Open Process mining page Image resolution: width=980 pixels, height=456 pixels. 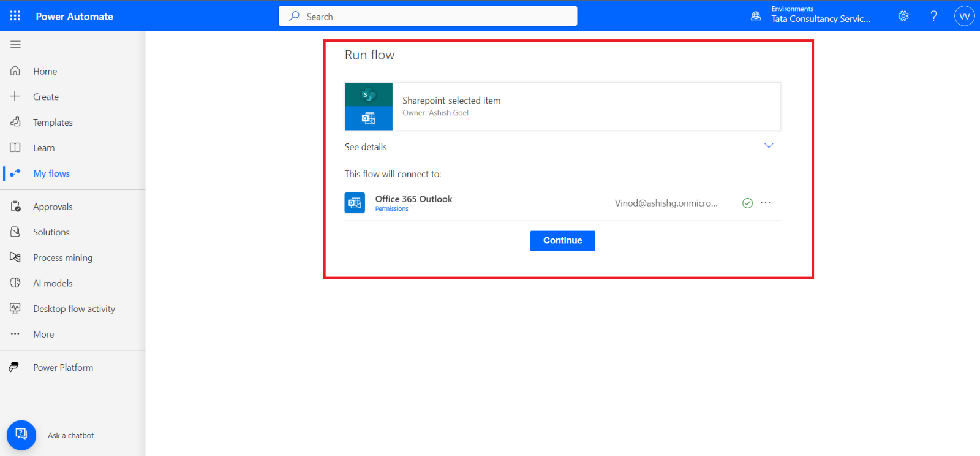tap(62, 258)
